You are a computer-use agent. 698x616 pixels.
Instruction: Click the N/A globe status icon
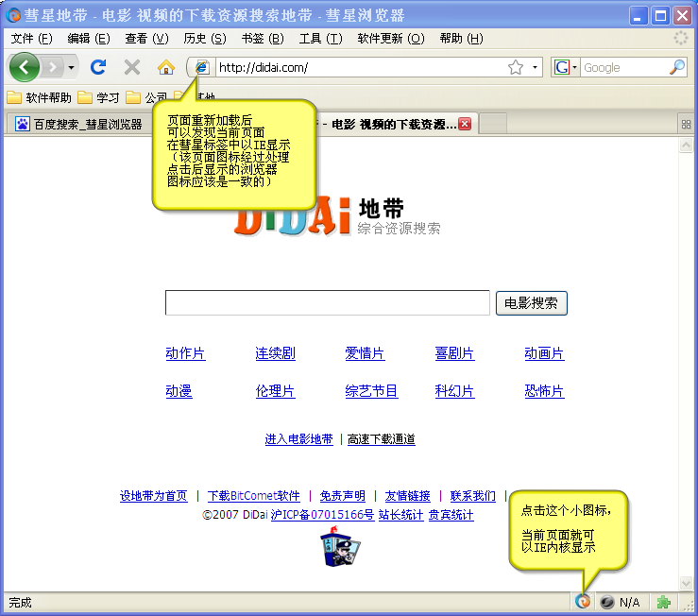[606, 603]
